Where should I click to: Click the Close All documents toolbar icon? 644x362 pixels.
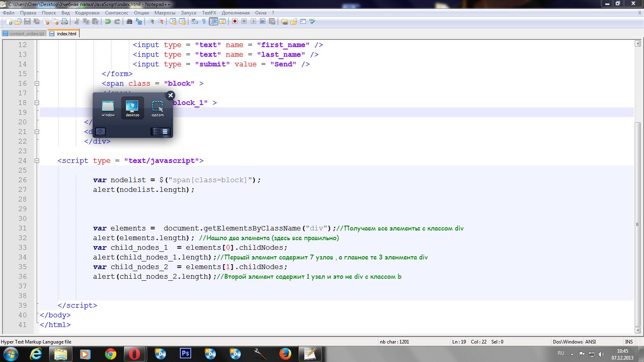[55, 21]
